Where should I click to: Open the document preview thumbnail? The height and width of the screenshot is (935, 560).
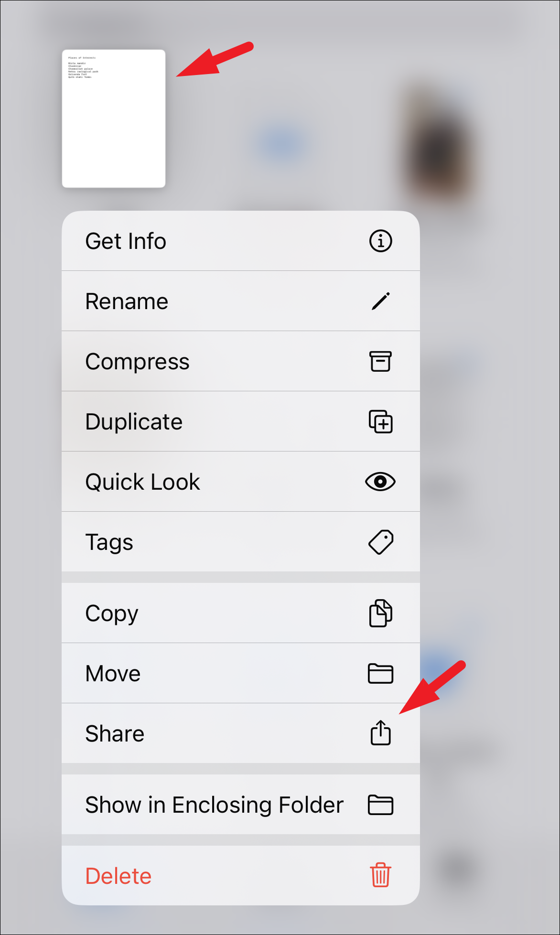tap(114, 118)
